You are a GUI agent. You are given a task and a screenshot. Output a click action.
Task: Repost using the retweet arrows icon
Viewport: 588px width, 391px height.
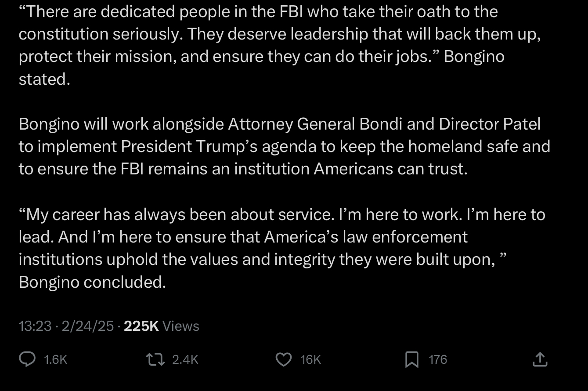pyautogui.click(x=155, y=359)
